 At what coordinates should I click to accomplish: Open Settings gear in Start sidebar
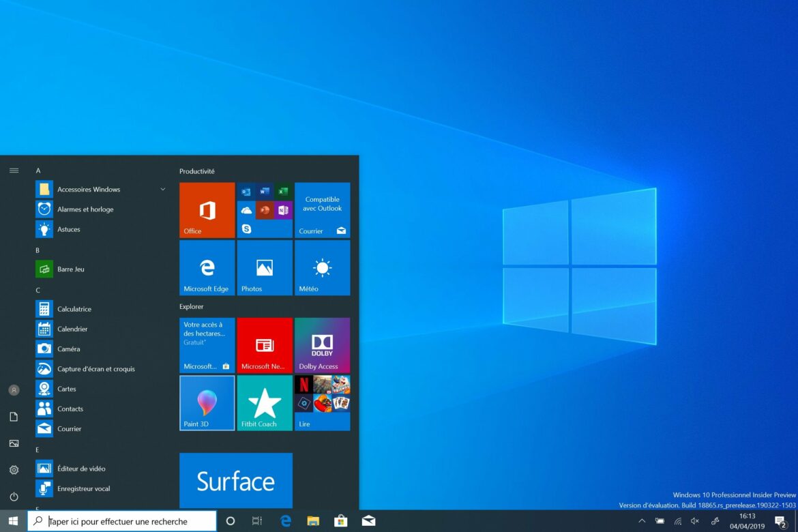point(14,470)
